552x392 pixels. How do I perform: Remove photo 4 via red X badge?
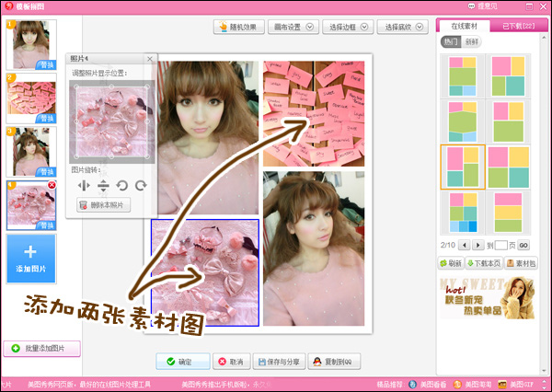[x=52, y=185]
